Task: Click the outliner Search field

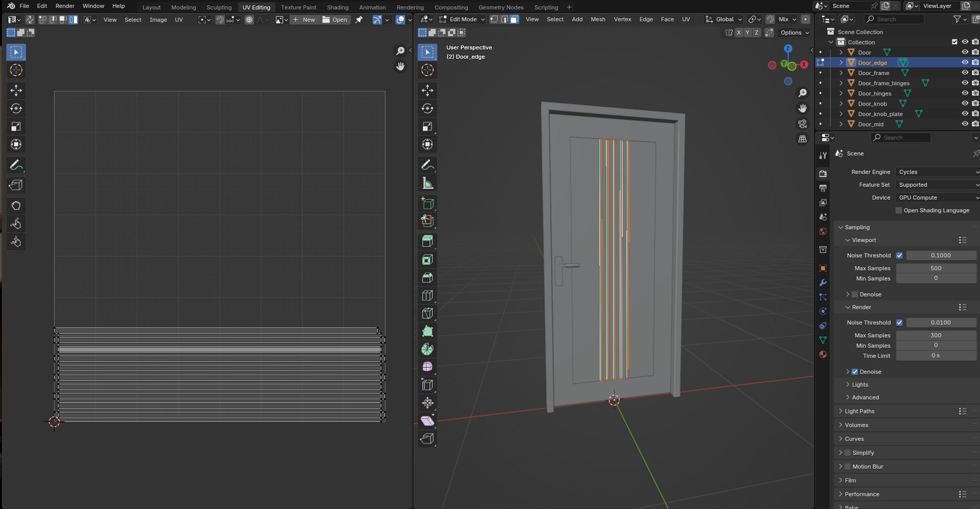Action: 894,19
